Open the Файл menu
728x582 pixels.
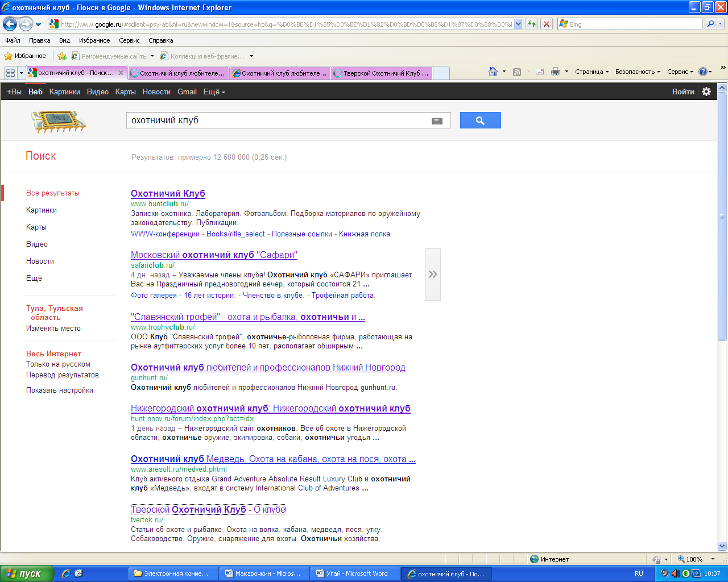pyautogui.click(x=13, y=40)
